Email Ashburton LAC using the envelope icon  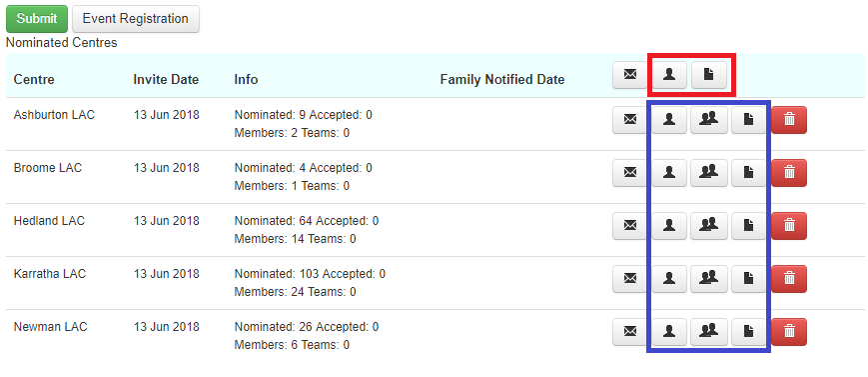(x=630, y=120)
